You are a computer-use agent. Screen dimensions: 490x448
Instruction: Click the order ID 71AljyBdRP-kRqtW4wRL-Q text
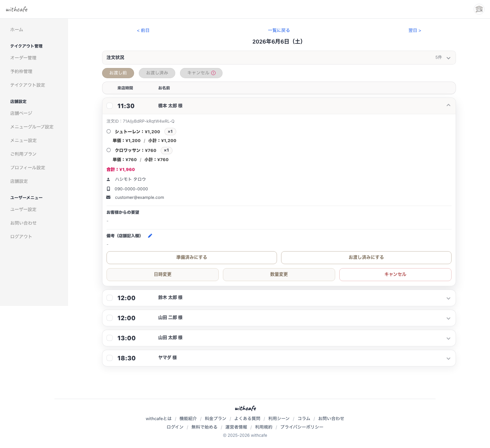tap(148, 121)
